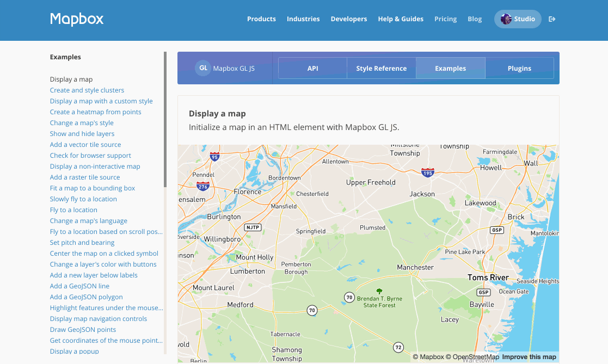Open 'Get coordinates of the mouse pointer'
This screenshot has height=364, width=608.
tap(106, 341)
